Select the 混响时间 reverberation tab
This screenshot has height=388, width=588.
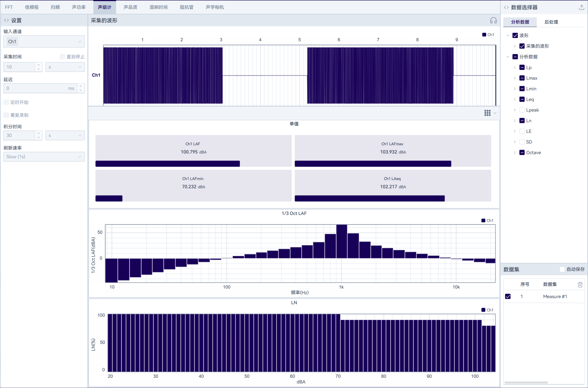[158, 7]
